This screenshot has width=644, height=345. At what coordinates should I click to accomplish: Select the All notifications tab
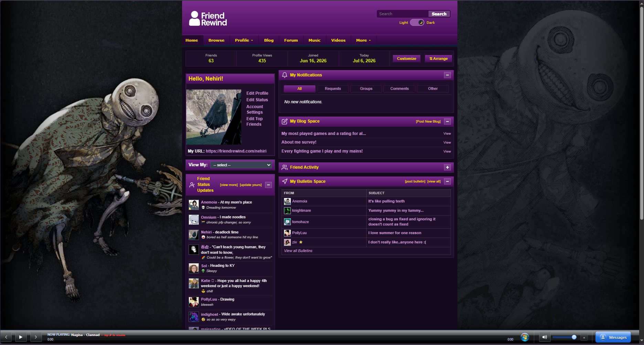click(x=299, y=89)
